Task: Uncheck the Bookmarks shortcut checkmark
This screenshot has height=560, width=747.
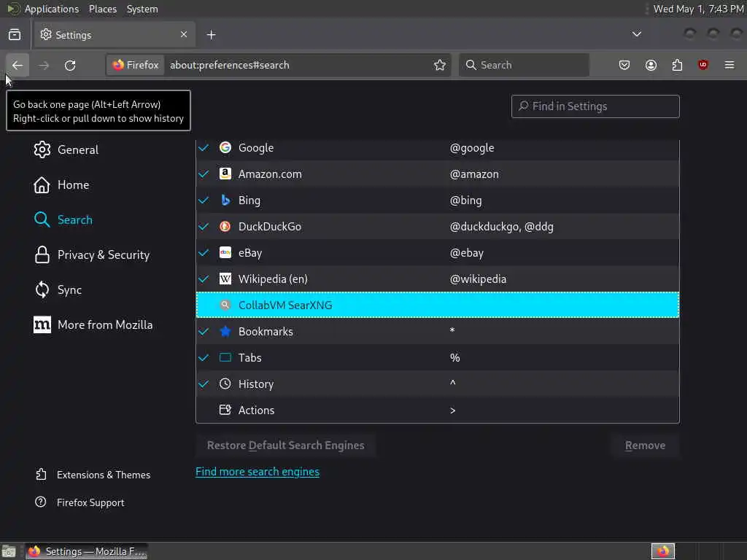Action: click(204, 331)
